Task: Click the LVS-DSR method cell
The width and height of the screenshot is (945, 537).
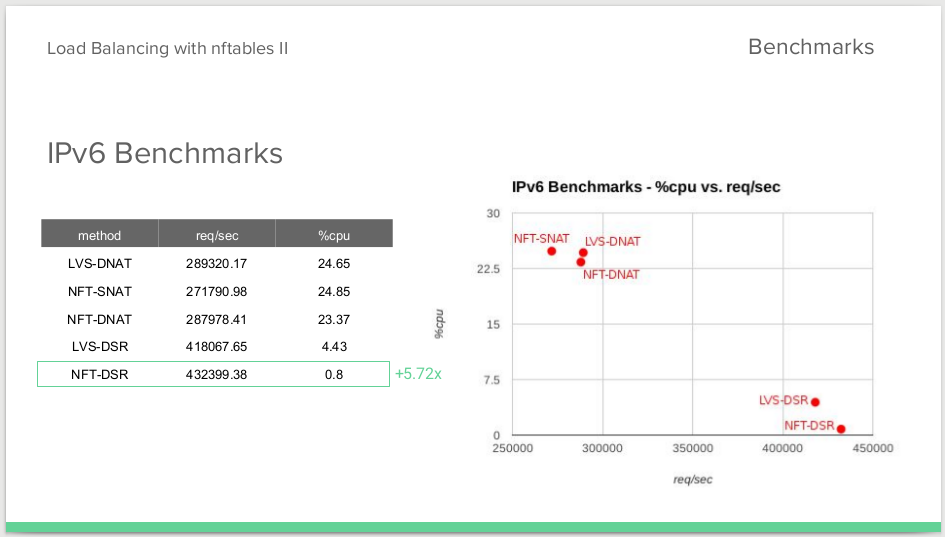Action: [x=99, y=347]
